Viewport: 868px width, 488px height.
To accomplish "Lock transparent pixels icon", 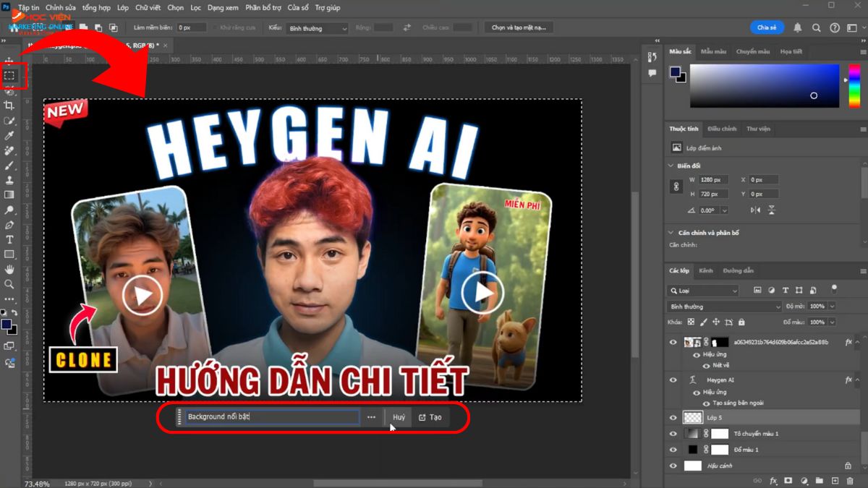I will 691,322.
